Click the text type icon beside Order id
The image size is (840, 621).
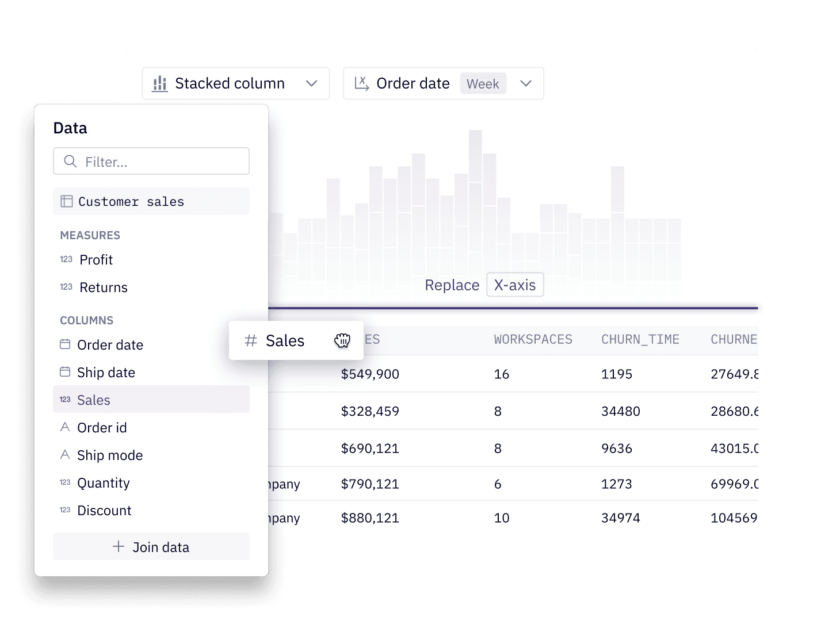(65, 427)
